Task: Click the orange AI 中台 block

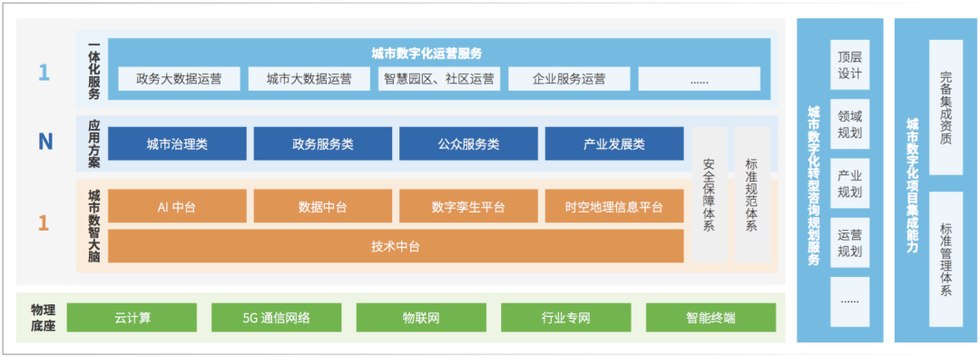Action: click(178, 206)
